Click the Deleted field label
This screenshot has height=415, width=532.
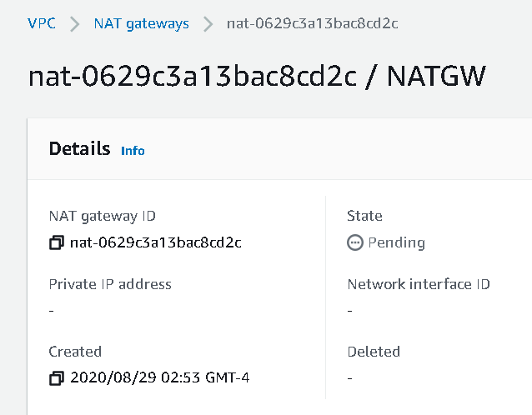374,352
